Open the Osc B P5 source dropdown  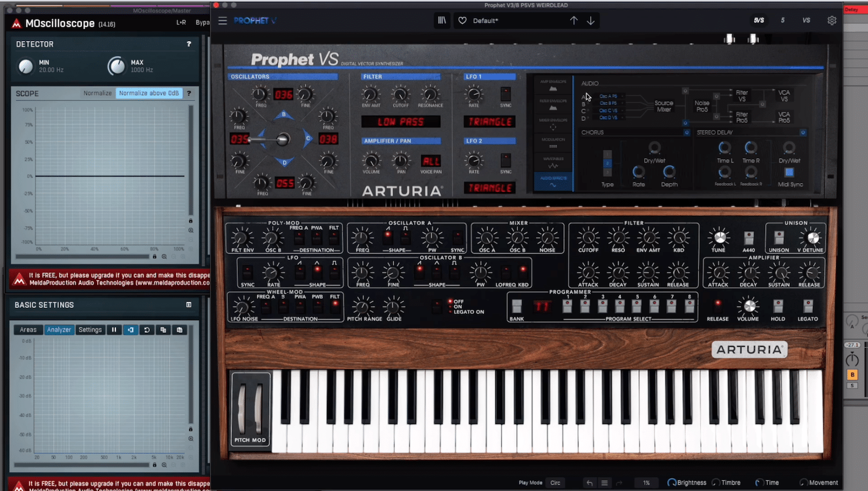pyautogui.click(x=608, y=103)
